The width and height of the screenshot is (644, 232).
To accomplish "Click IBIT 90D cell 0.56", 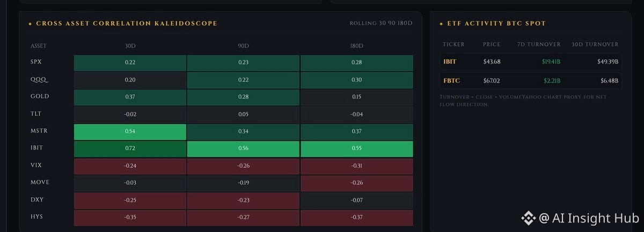I will click(x=243, y=149).
